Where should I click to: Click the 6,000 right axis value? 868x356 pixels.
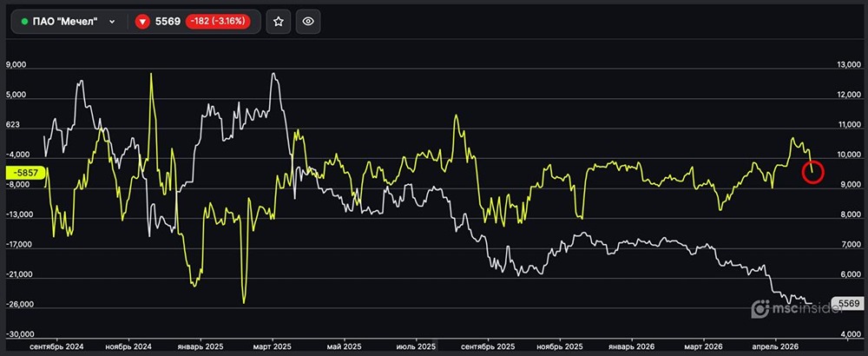tap(851, 274)
